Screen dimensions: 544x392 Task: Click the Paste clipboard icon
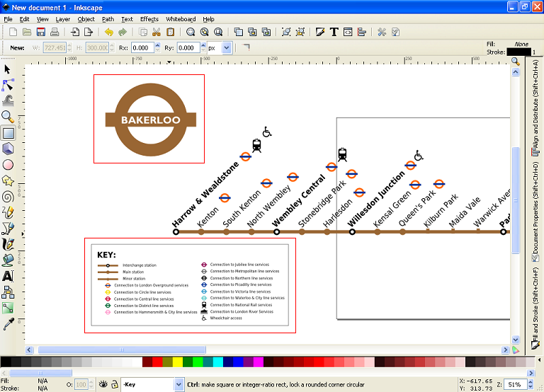coord(170,33)
